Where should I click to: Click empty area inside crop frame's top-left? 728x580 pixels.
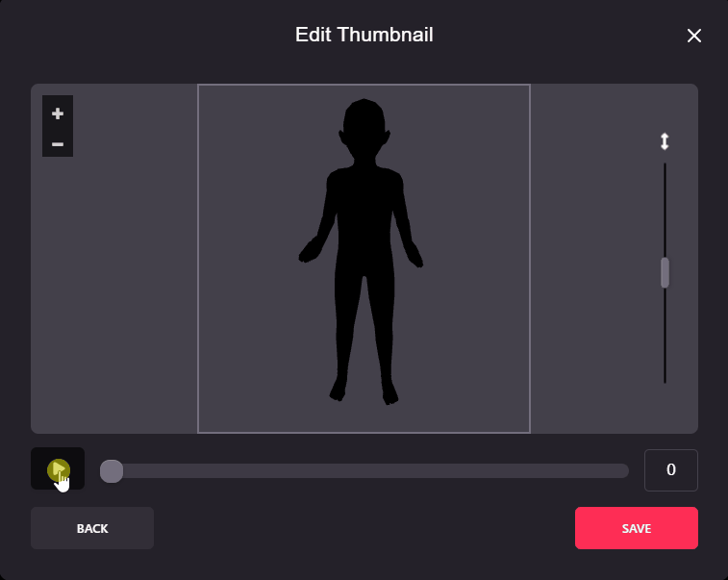click(x=240, y=125)
